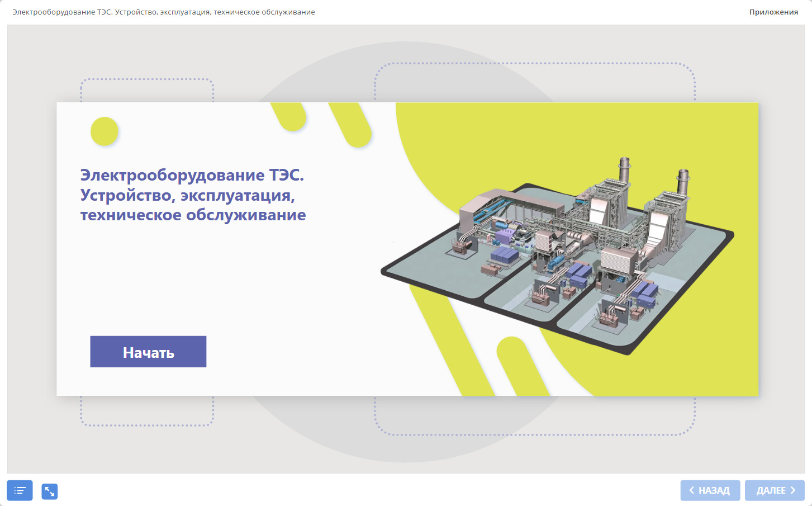This screenshot has width=812, height=506.
Task: Open the table of contents list icon
Action: point(20,490)
